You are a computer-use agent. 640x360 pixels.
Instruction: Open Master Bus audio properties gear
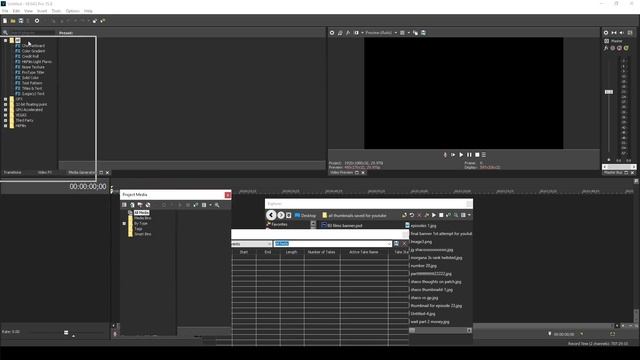point(606,33)
